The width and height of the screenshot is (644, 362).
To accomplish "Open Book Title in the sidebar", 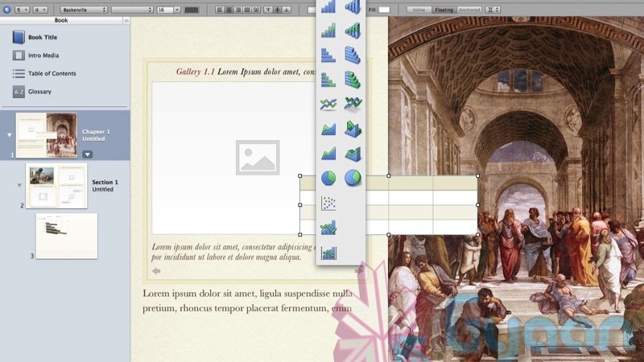I will click(x=42, y=37).
